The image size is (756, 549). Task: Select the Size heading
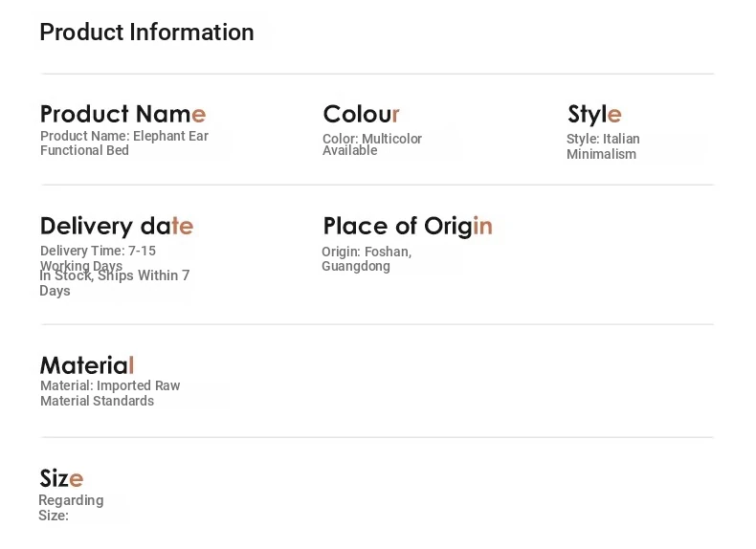coord(61,478)
